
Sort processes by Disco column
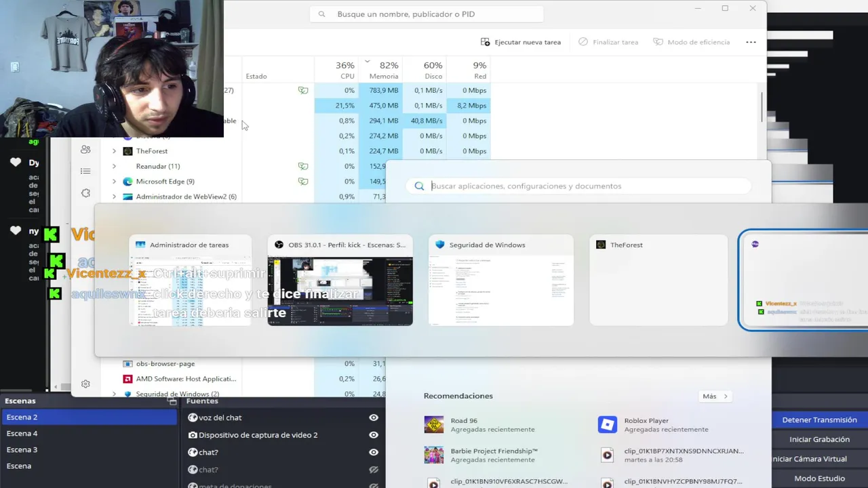click(425, 70)
